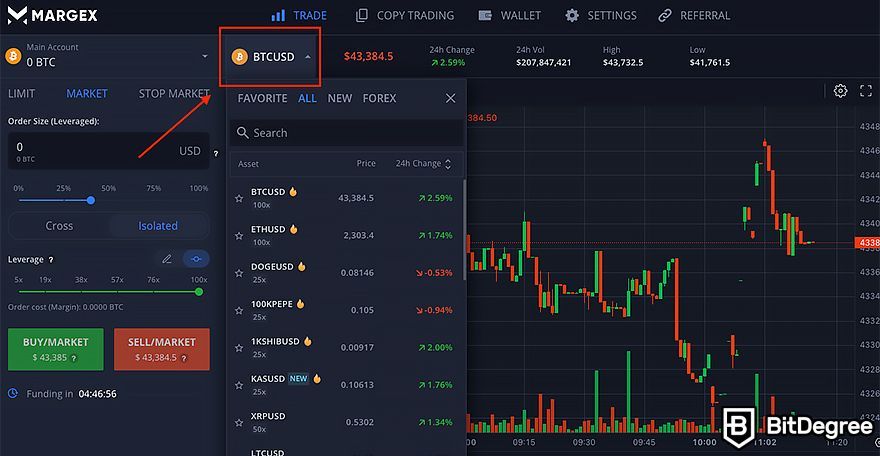Open the Forex assets tab

[x=379, y=98]
